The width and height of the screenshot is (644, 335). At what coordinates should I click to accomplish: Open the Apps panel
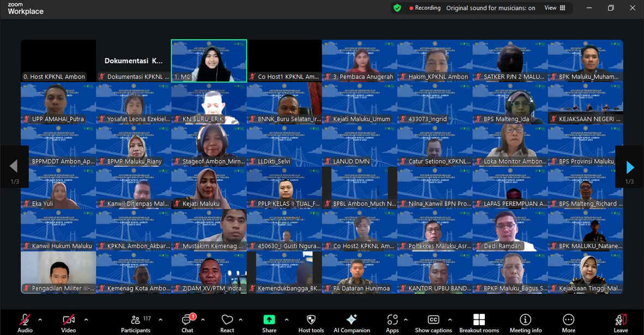(392, 323)
